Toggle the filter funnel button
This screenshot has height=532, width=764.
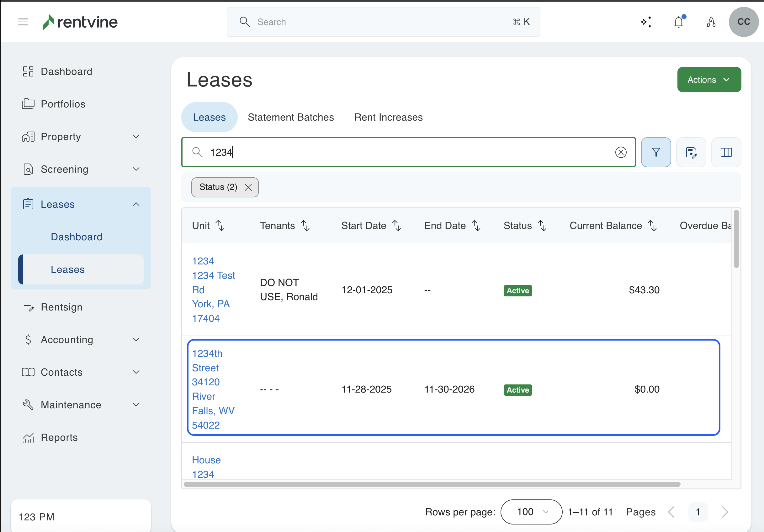coord(655,152)
